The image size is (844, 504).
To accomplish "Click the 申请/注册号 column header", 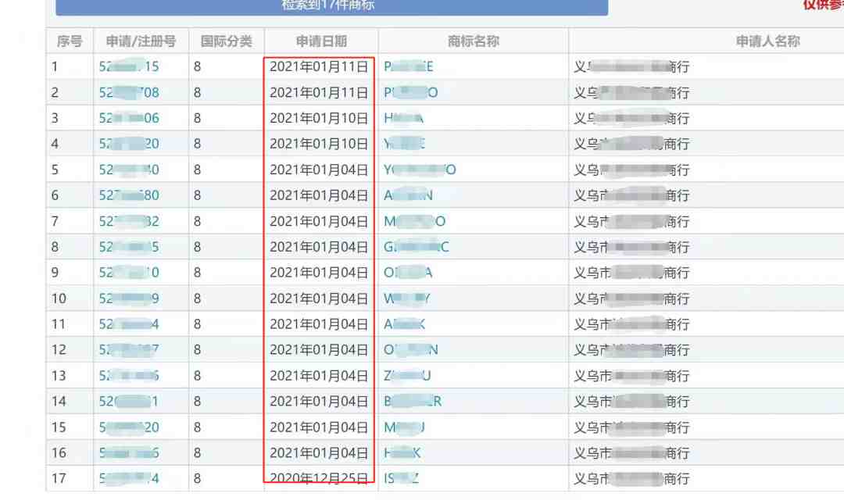I will (141, 41).
